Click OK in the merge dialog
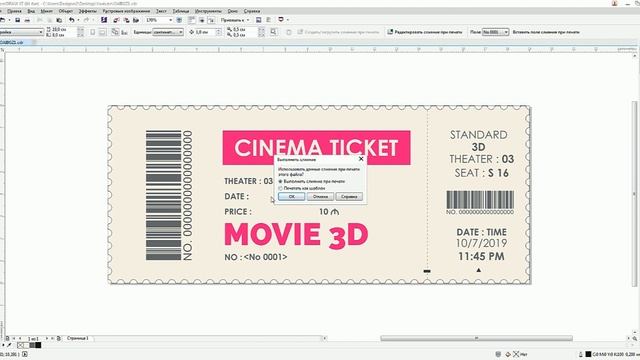 coord(291,196)
